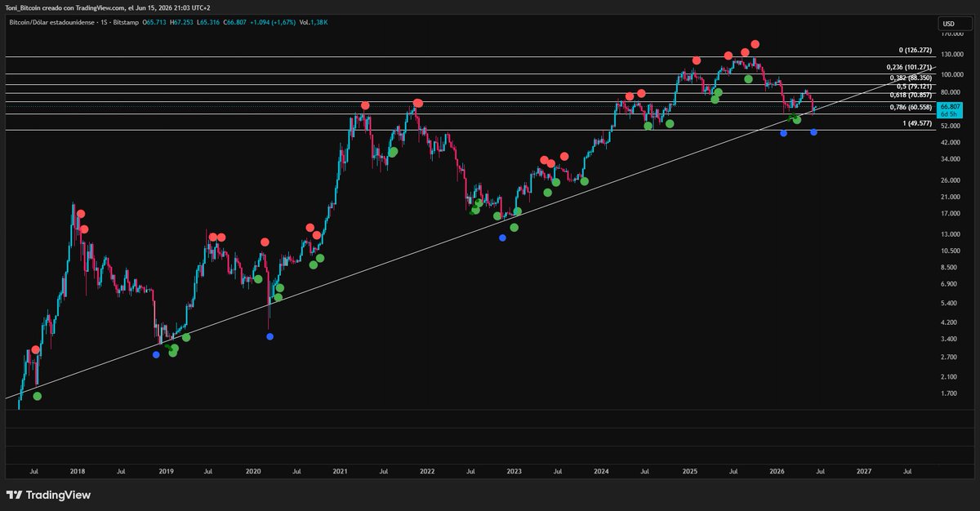Click the 26.000 price axis label
The image size is (980, 511).
coord(949,180)
